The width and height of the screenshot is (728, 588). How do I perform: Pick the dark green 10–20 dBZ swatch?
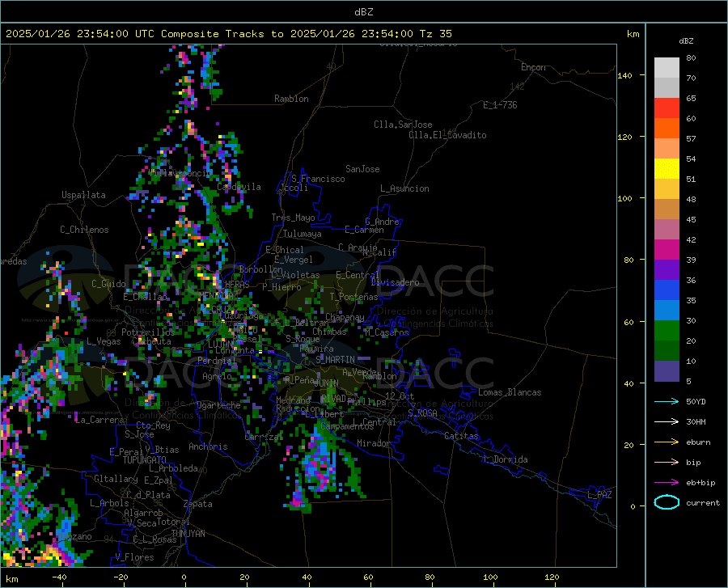[x=667, y=351]
